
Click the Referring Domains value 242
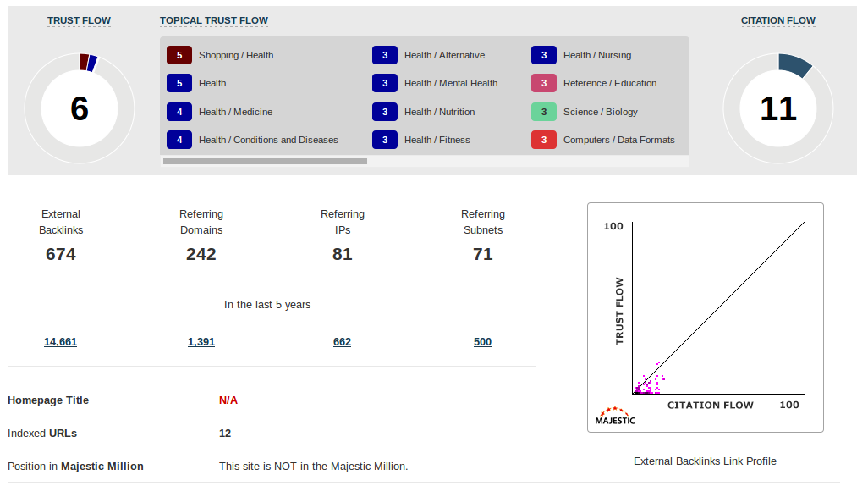201,254
